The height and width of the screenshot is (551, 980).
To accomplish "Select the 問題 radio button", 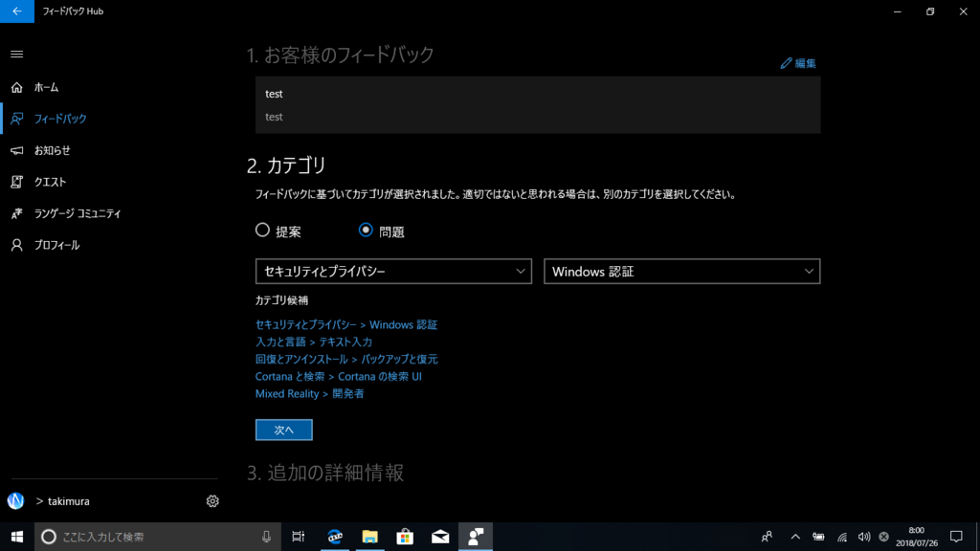I will click(x=366, y=230).
